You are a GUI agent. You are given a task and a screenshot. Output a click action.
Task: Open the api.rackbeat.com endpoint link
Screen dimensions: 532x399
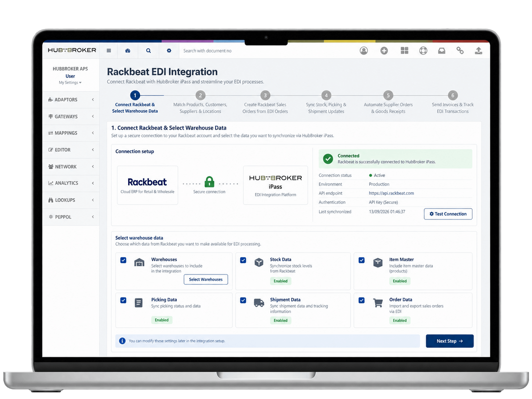click(x=391, y=193)
